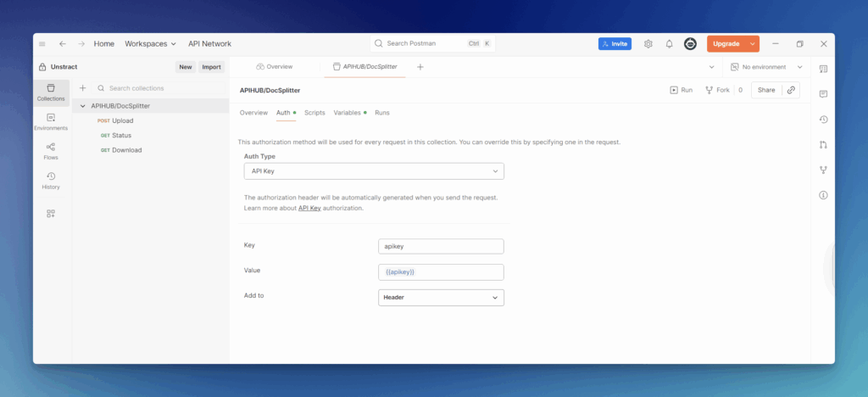Click the Fork collection button

coord(717,90)
